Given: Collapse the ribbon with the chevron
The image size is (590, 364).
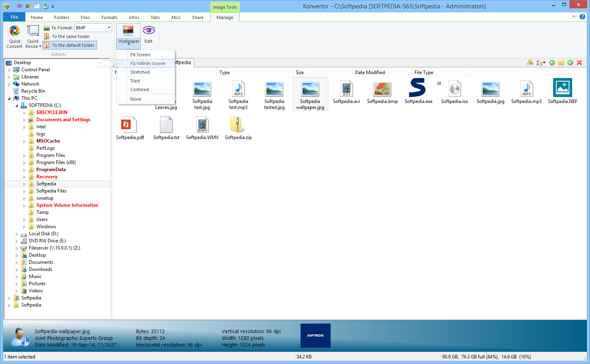Looking at the screenshot, I should click(573, 17).
